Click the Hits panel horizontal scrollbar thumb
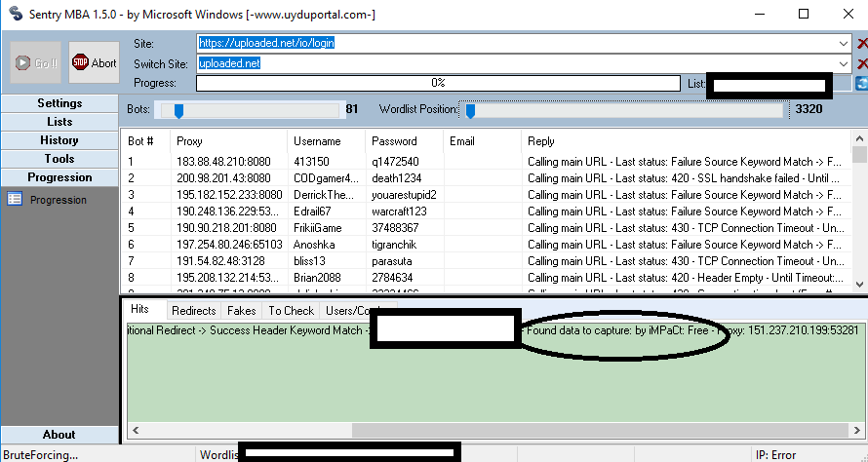This screenshot has height=462, width=868. (600, 430)
